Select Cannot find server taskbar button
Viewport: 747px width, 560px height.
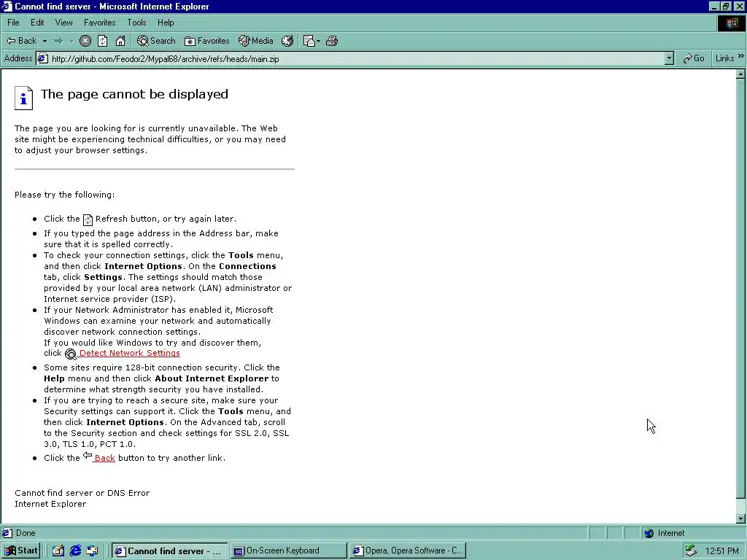point(169,551)
